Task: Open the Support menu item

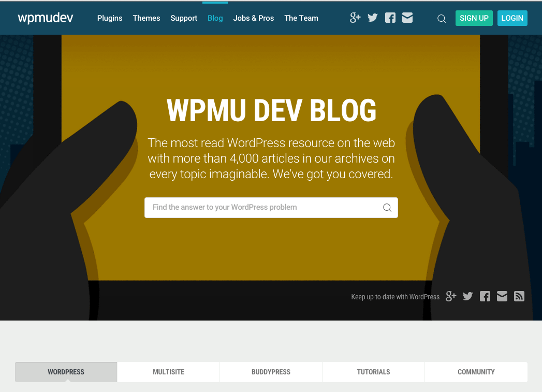Action: [184, 18]
